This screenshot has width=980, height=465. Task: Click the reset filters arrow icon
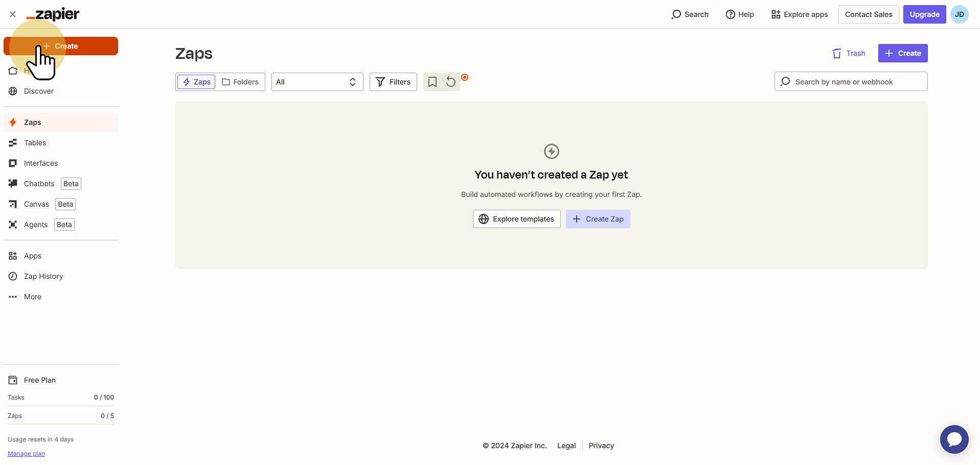(x=451, y=82)
